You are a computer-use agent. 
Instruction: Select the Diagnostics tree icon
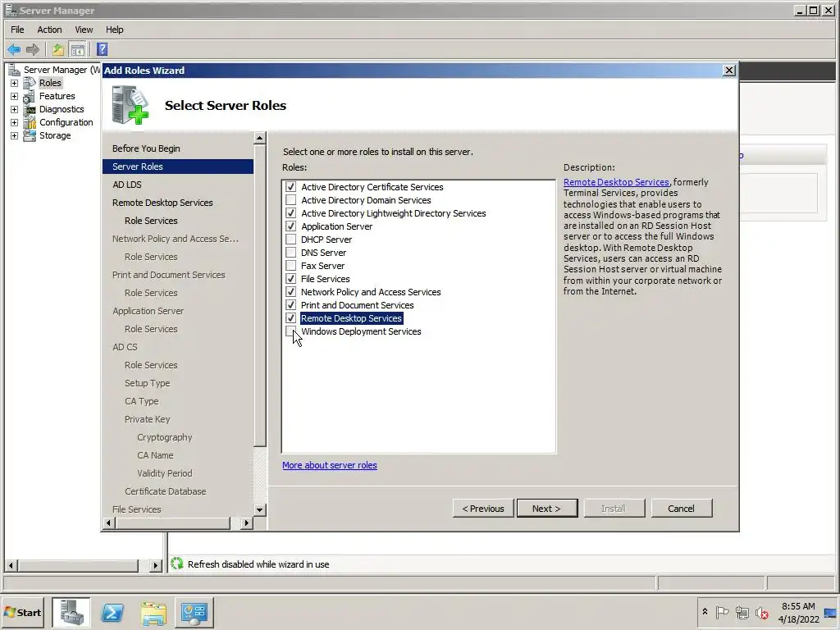pyautogui.click(x=30, y=109)
